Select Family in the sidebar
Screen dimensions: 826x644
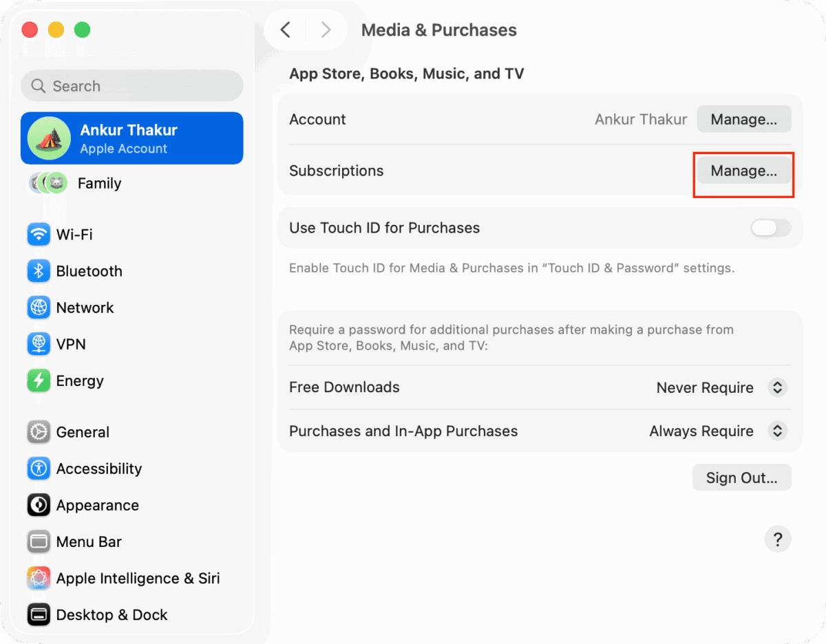point(99,183)
